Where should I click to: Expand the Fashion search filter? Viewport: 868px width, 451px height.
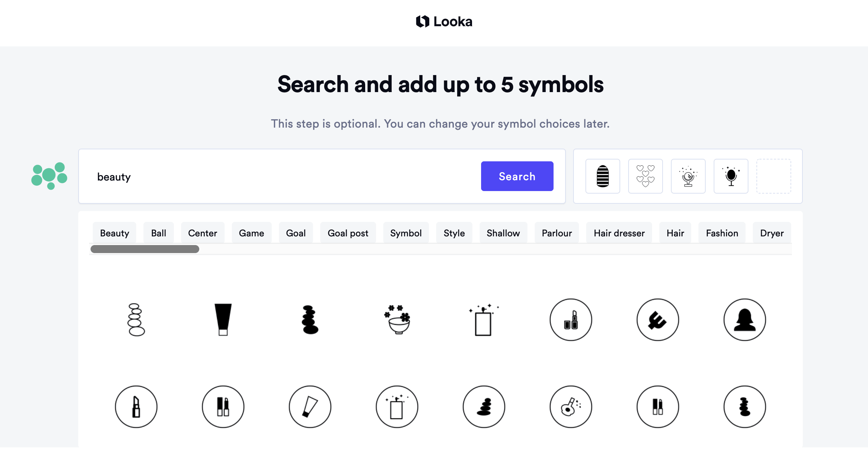coord(723,233)
